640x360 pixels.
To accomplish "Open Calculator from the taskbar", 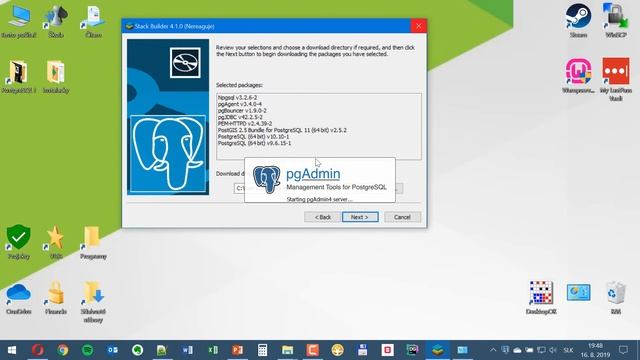I will (x=262, y=350).
